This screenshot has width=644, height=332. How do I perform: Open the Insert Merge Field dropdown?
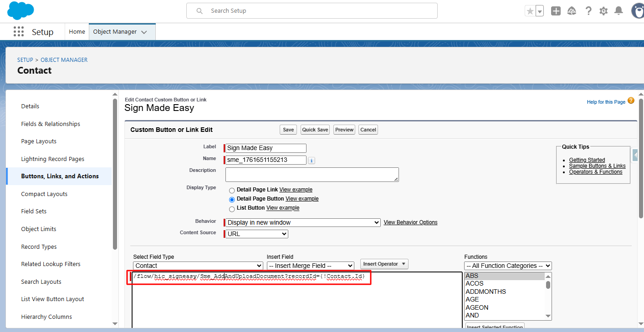point(310,266)
